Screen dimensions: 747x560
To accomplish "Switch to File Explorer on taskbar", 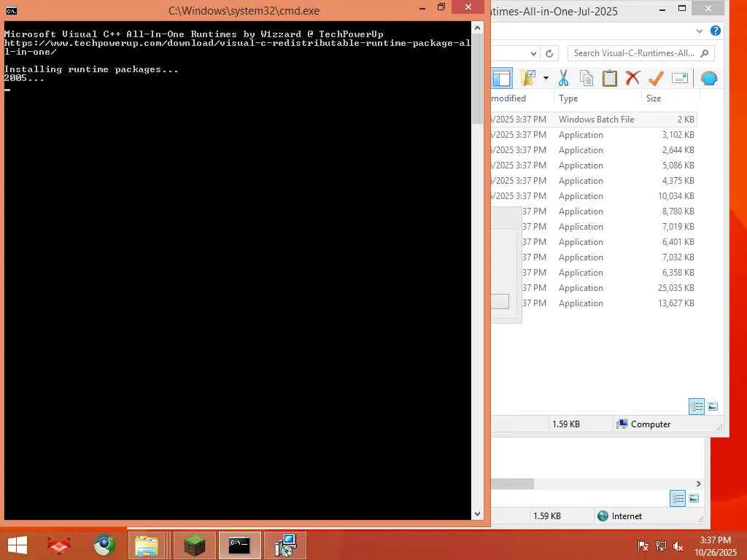I will click(x=147, y=545).
